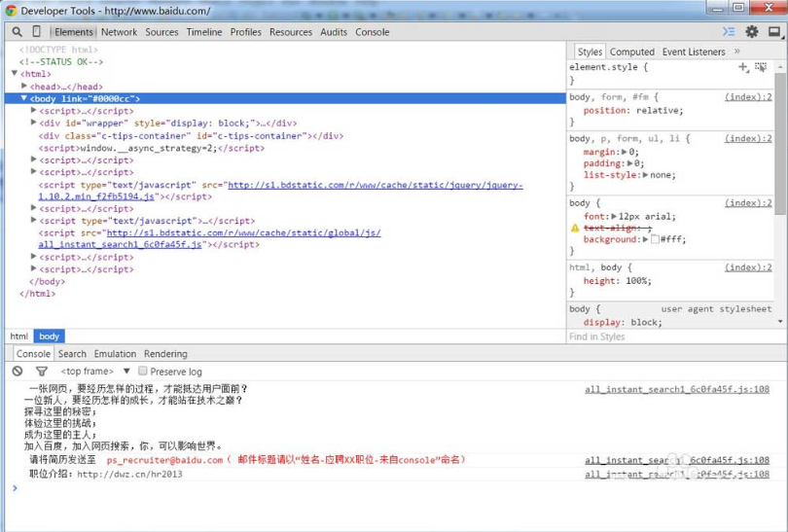Toggle element state icon in Styles
The height and width of the screenshot is (532, 788).
click(x=761, y=67)
